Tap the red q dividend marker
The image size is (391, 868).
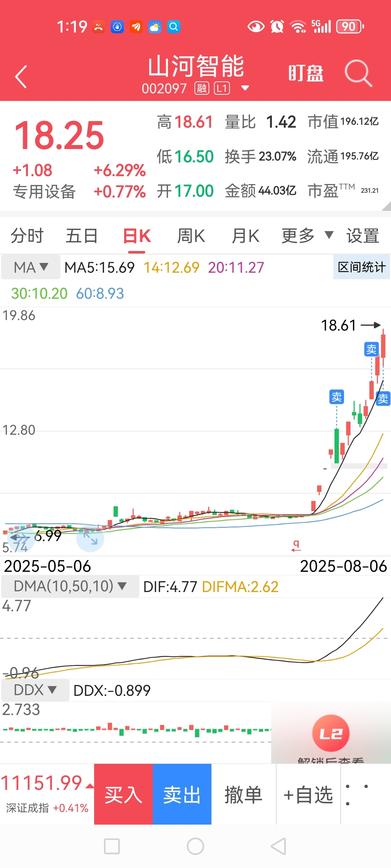pyautogui.click(x=296, y=546)
